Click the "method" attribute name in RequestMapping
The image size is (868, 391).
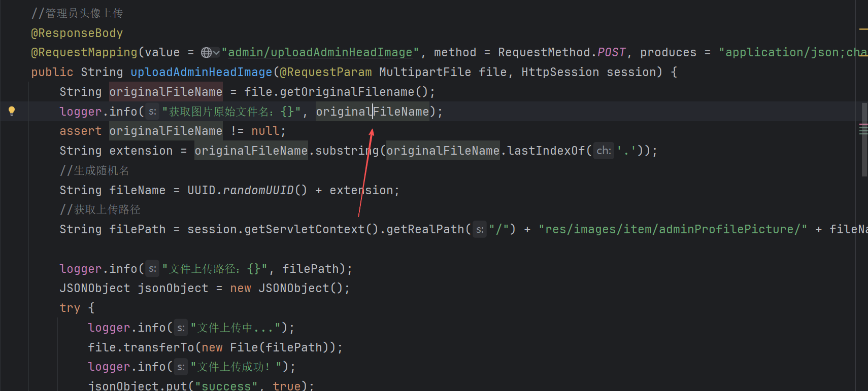pyautogui.click(x=455, y=52)
